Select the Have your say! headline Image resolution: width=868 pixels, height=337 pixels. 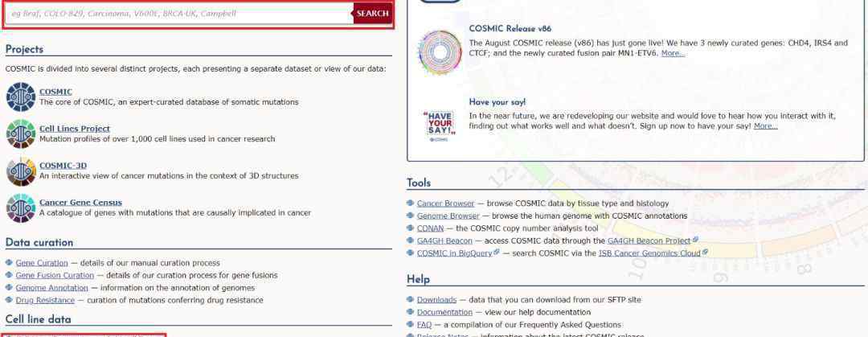click(x=497, y=102)
